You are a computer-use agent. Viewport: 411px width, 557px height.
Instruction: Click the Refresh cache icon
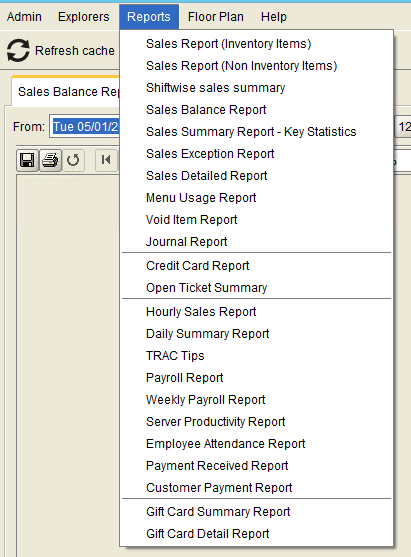click(18, 50)
